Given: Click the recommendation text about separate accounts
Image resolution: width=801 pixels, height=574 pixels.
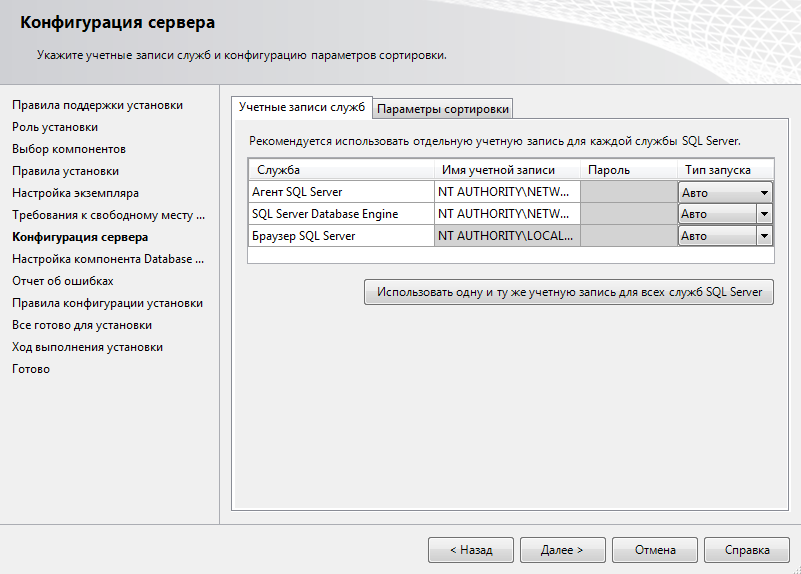Looking at the screenshot, I should point(494,141).
